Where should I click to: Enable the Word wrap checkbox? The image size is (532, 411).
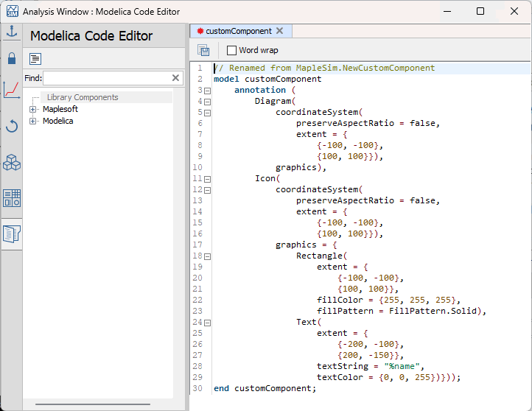(x=231, y=50)
